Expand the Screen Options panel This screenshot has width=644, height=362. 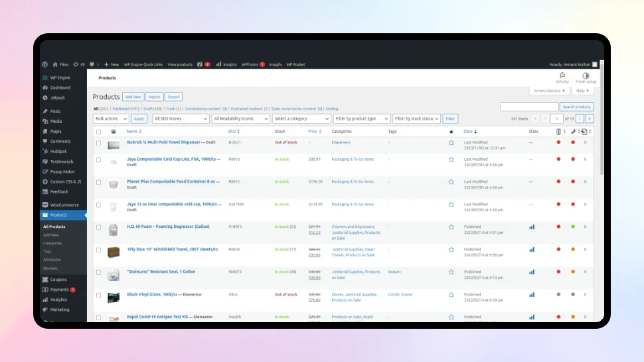549,90
